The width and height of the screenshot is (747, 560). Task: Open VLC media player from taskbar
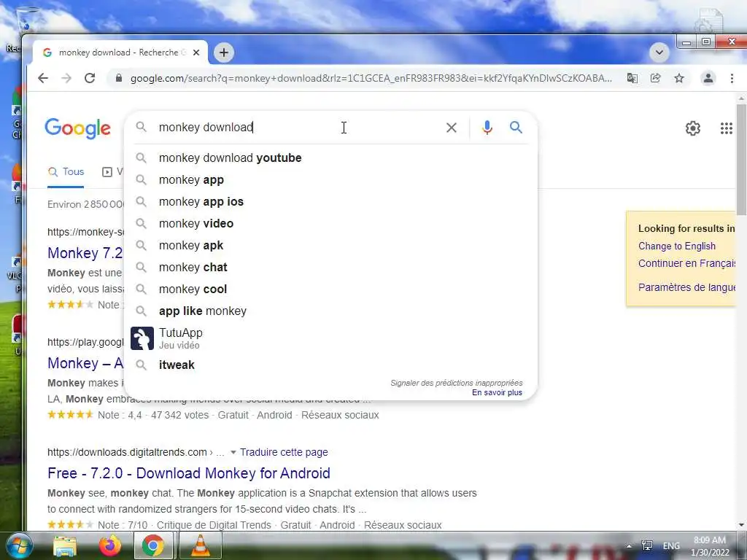(x=201, y=545)
